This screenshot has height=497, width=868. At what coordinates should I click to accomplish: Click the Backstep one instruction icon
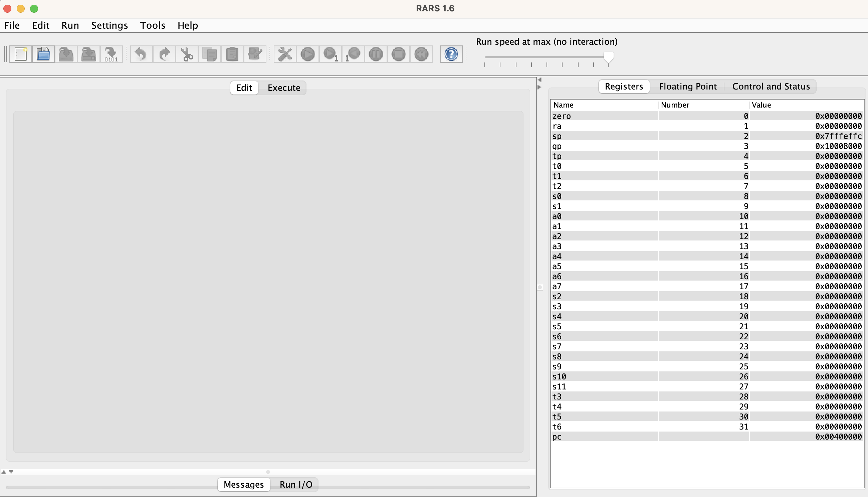point(353,54)
